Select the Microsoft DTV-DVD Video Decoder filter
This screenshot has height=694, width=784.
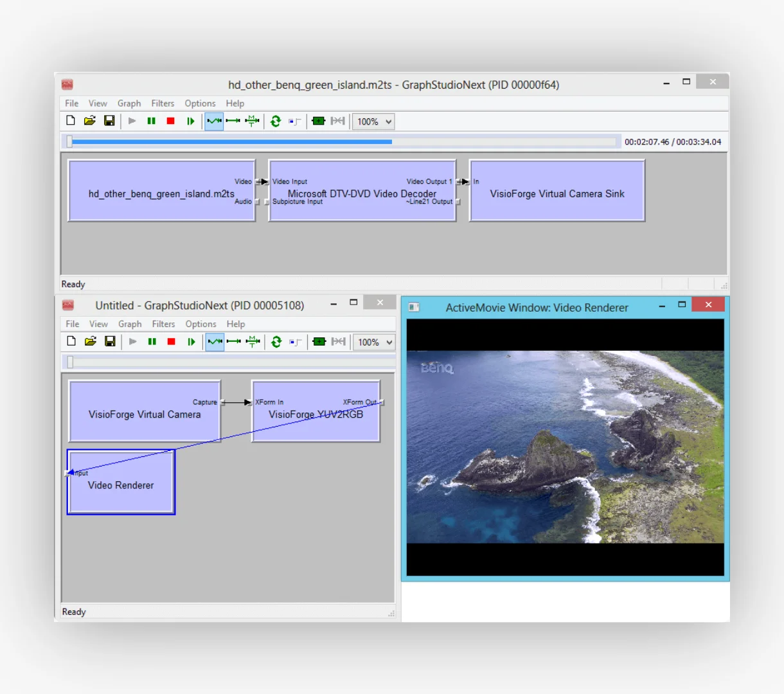click(x=362, y=193)
